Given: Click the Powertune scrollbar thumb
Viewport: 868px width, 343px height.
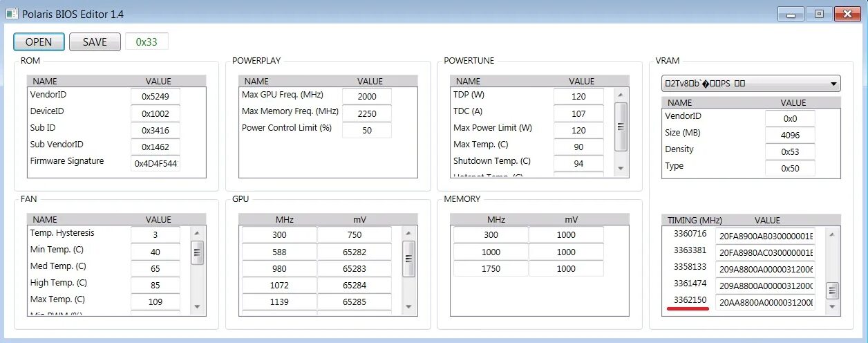Looking at the screenshot, I should [621, 127].
